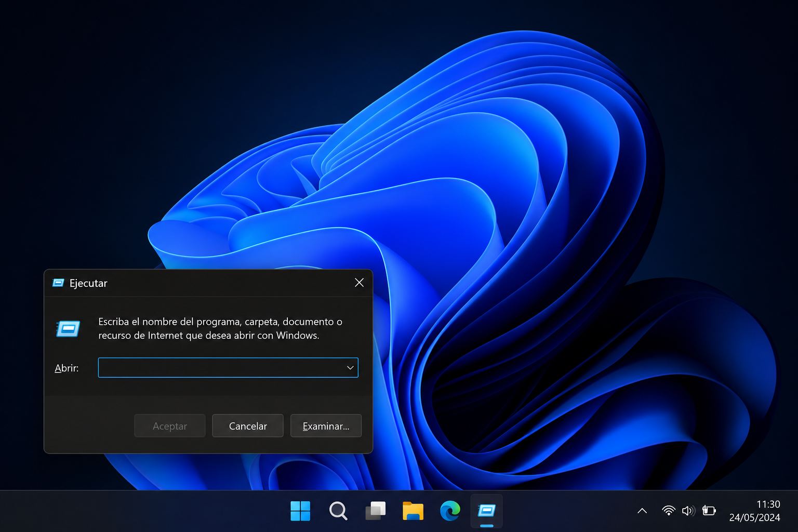Open Wi-Fi network status icon
The width and height of the screenshot is (798, 532).
(669, 511)
